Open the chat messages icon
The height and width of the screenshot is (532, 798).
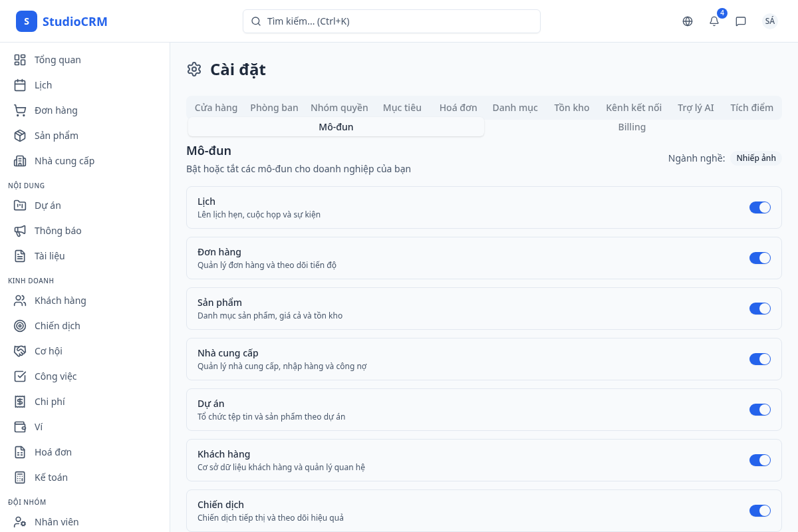[741, 21]
